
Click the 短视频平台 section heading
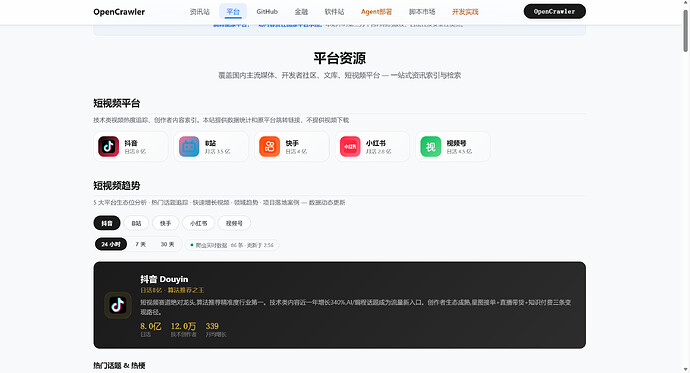click(x=117, y=103)
